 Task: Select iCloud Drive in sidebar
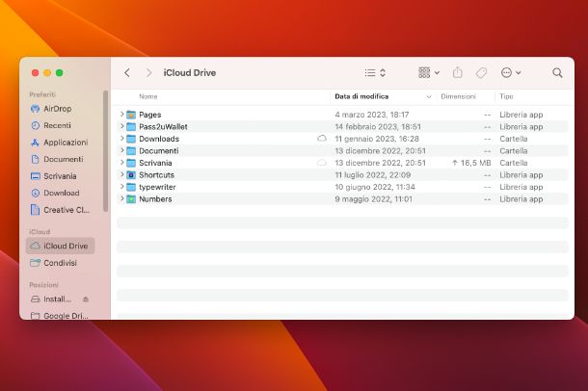point(61,246)
